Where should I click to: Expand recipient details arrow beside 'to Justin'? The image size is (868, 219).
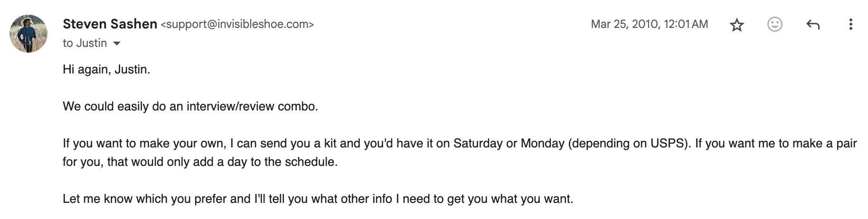[x=117, y=44]
